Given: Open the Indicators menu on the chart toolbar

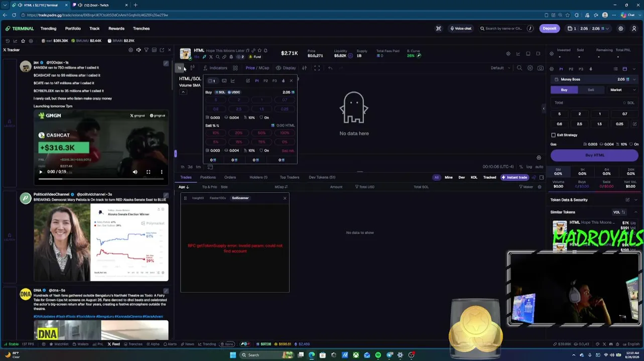Looking at the screenshot, I should (x=215, y=68).
